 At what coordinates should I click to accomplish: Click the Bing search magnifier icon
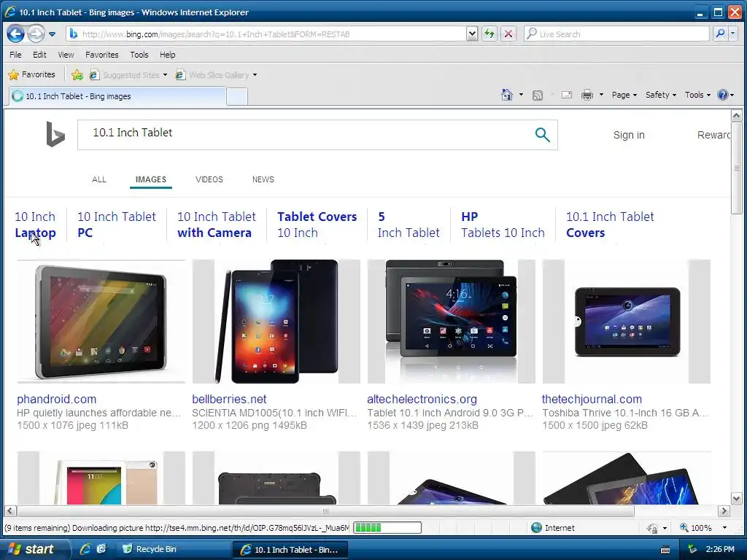[x=542, y=135]
